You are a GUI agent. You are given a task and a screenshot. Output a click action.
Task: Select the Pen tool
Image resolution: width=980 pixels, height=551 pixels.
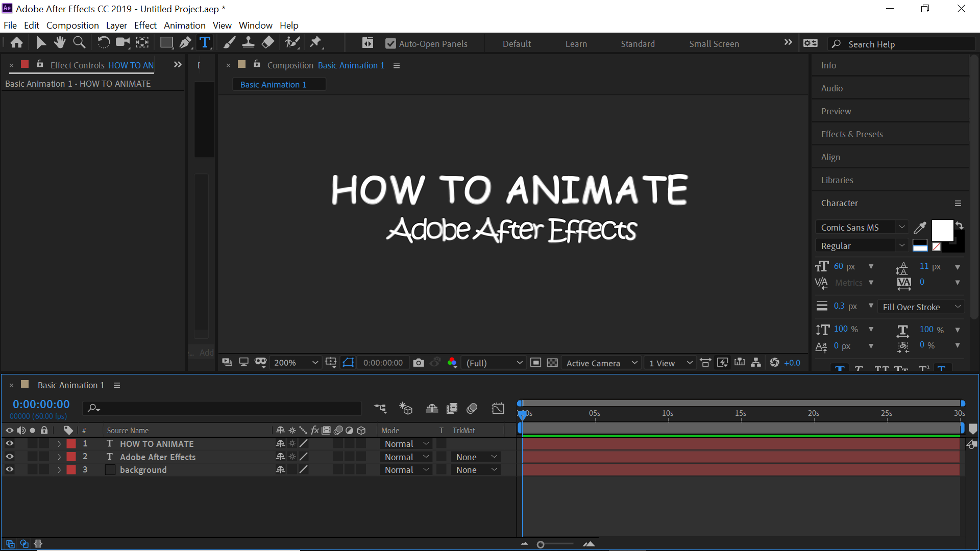(185, 43)
